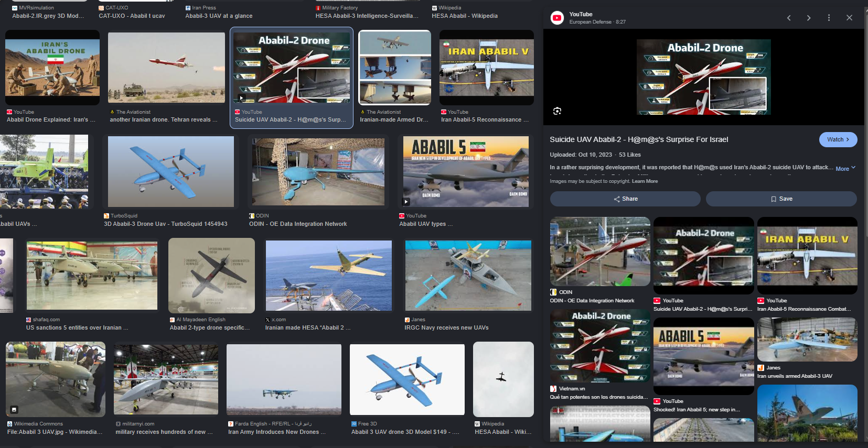Image resolution: width=868 pixels, height=448 pixels.
Task: Expand description with the More chevron
Action: point(845,168)
